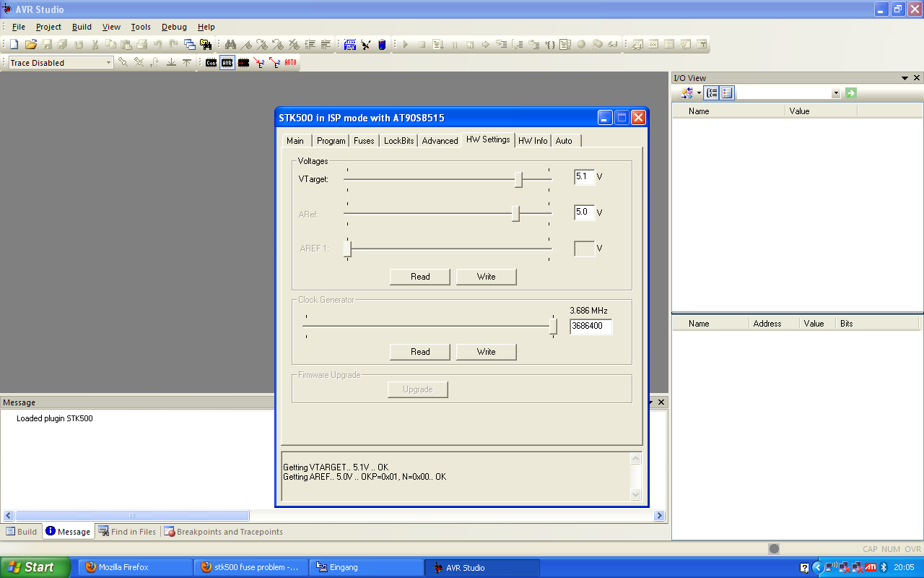Click the red AUTO toolbar icon
The width and height of the screenshot is (924, 578).
pos(290,63)
